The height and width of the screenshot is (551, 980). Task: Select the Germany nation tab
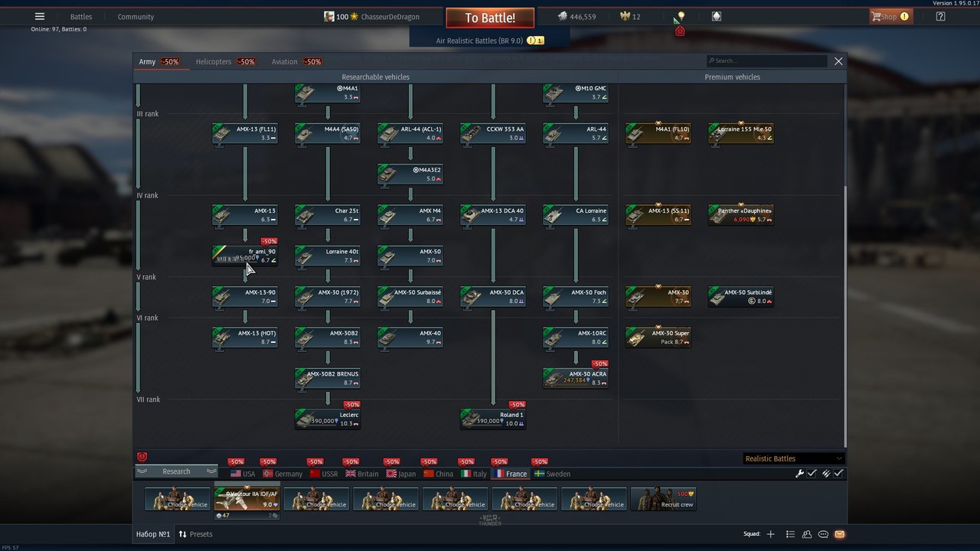[283, 474]
